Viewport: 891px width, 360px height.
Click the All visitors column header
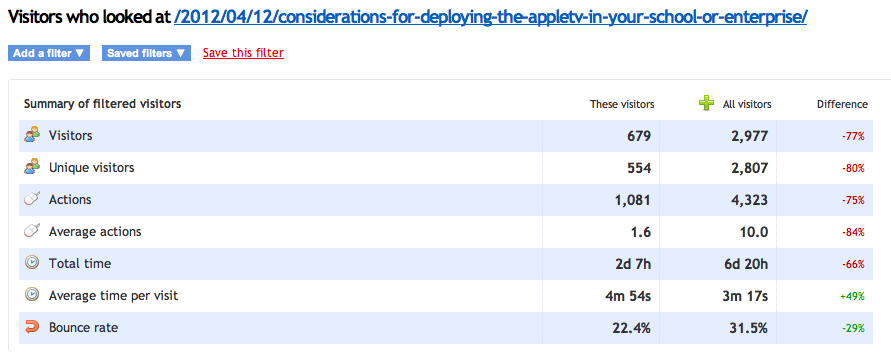pos(747,104)
